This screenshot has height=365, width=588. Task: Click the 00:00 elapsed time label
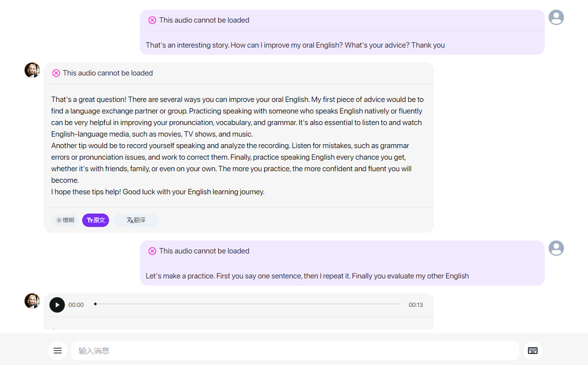point(76,305)
